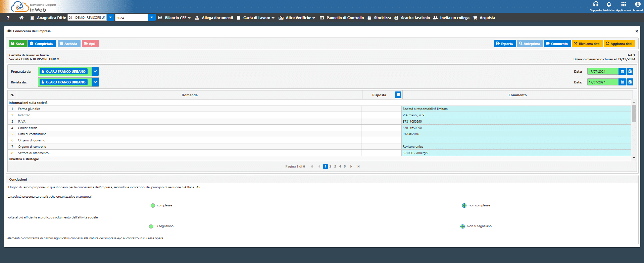Open Supporto headset icon
The image size is (644, 263).
click(x=596, y=4)
